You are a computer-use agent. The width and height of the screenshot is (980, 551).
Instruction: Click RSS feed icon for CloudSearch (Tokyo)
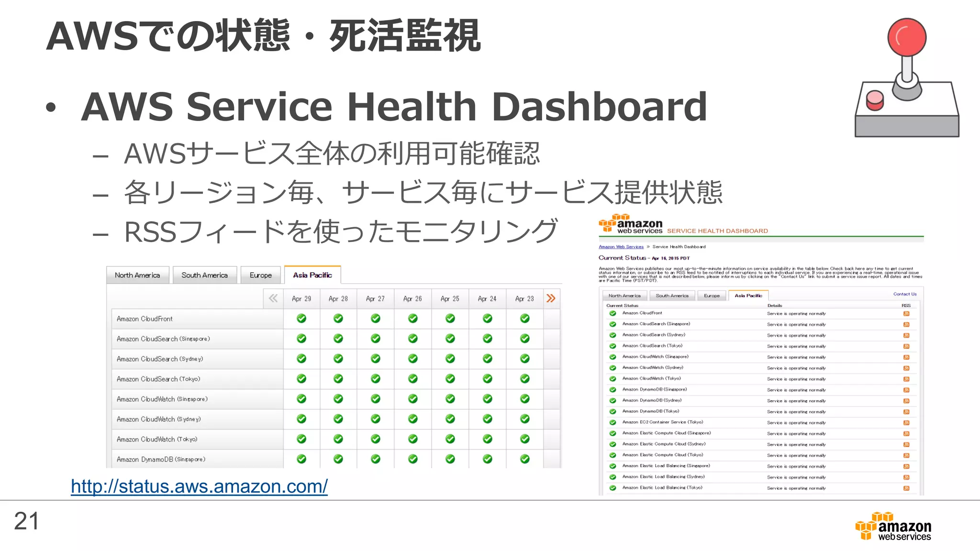[906, 346]
